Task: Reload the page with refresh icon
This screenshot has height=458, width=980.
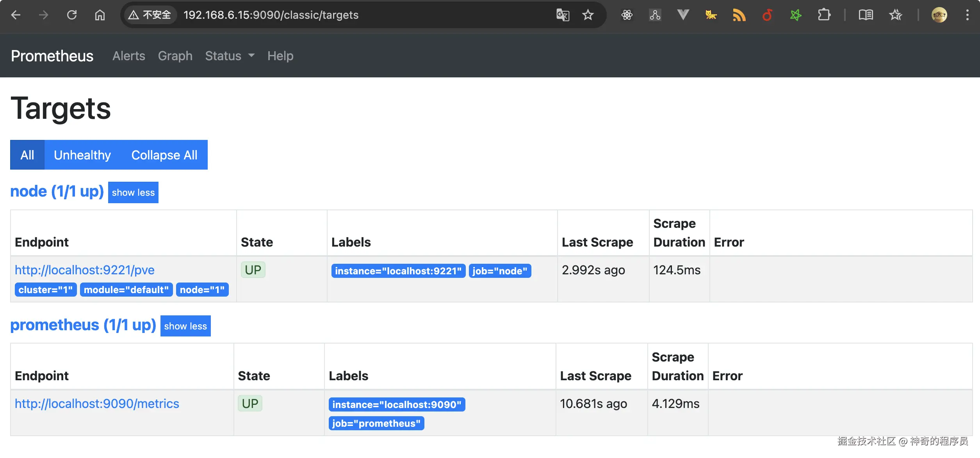Action: (x=72, y=15)
